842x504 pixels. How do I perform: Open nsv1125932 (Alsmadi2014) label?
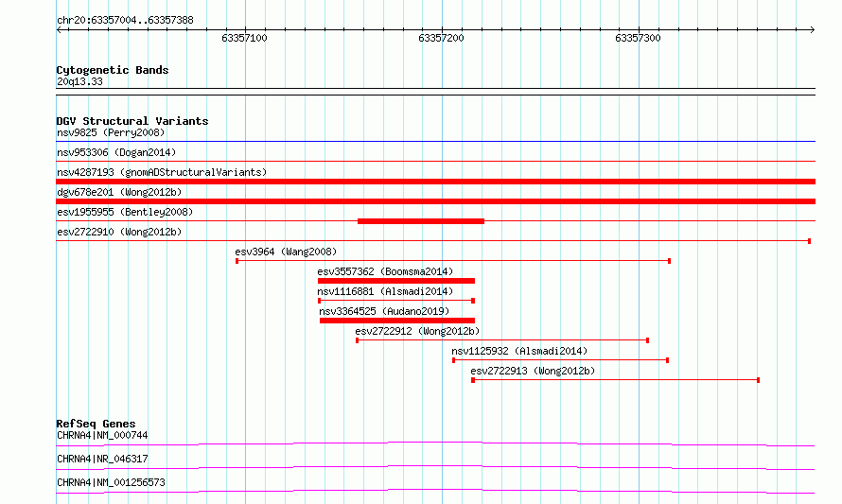click(x=519, y=351)
